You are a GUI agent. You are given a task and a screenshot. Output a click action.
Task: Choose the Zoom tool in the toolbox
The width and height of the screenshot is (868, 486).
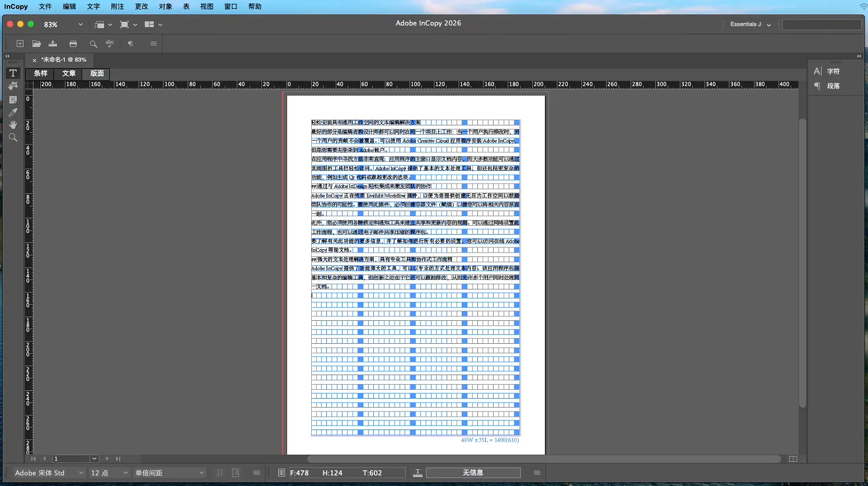point(13,138)
